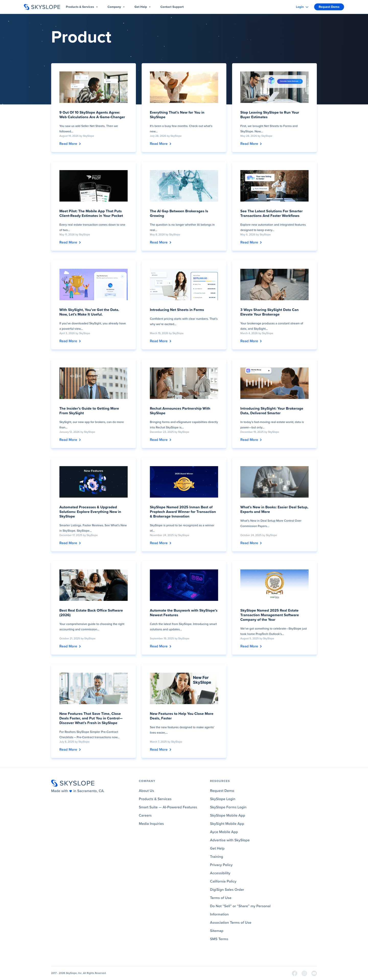Open title 'Best Real Estate Back Office Software (2026)'
The image size is (368, 980).
pos(91,613)
